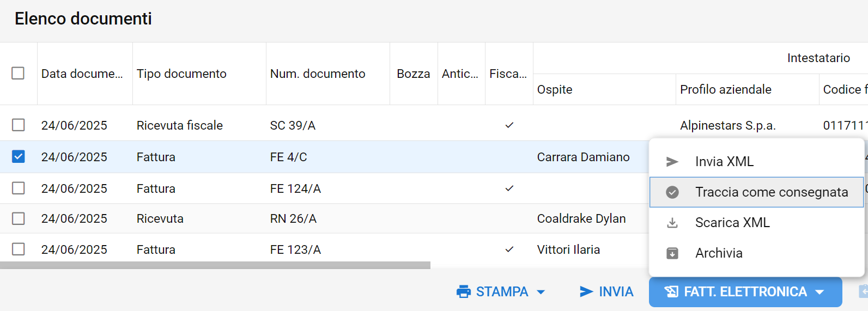The width and height of the screenshot is (868, 311).
Task: Click the INVIA button label
Action: (616, 292)
